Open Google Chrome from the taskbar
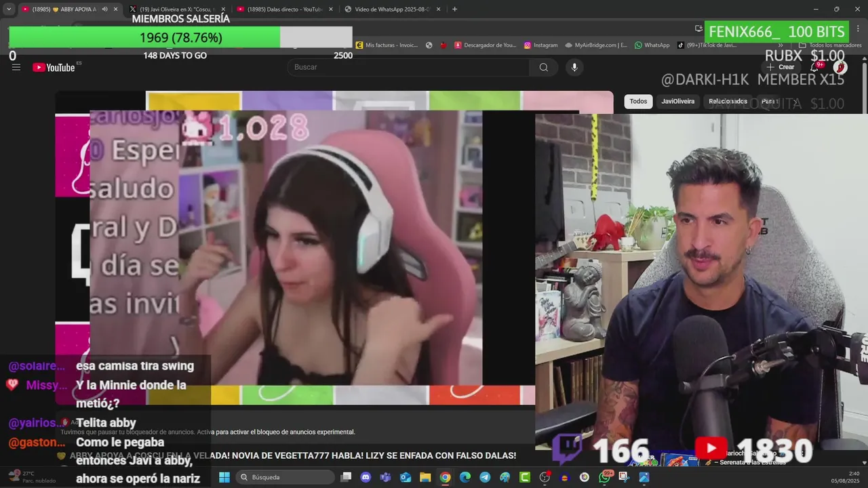 click(445, 477)
